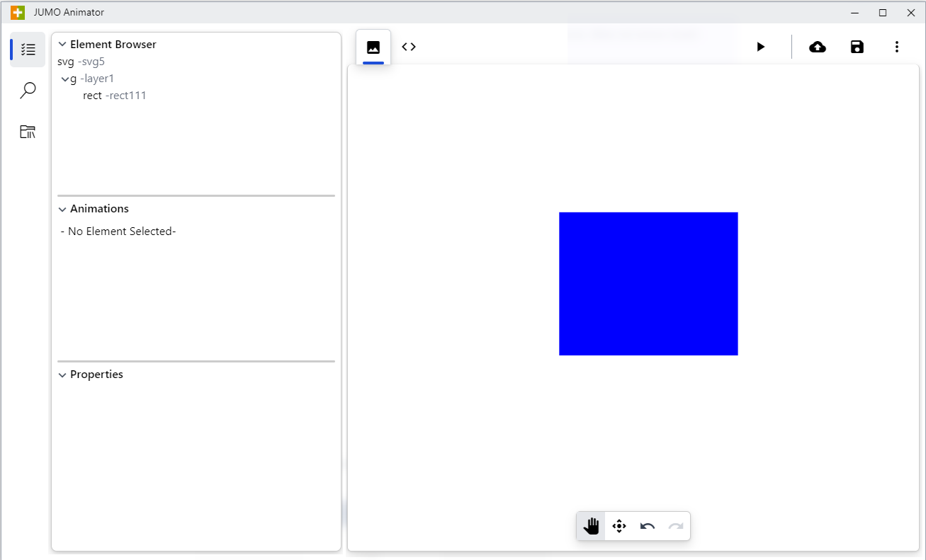Play the animation preview

[x=760, y=47]
